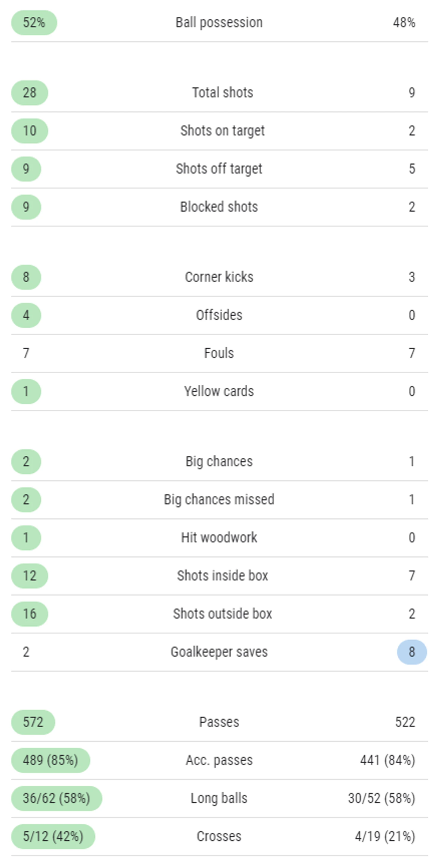Select the Total shots label

[222, 93]
